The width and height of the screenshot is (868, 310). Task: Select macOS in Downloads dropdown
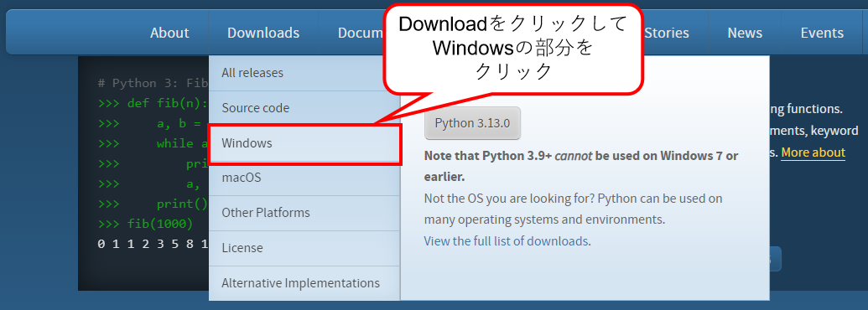(x=304, y=178)
